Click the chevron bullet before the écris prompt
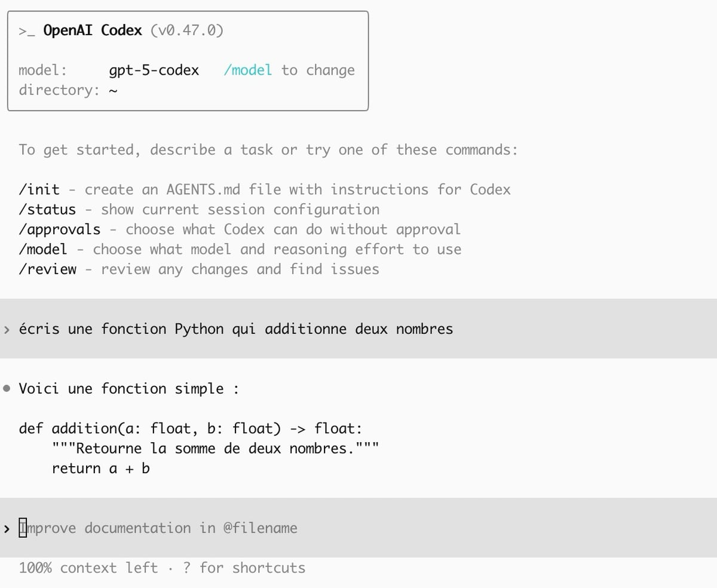This screenshot has height=588, width=717. (7, 329)
